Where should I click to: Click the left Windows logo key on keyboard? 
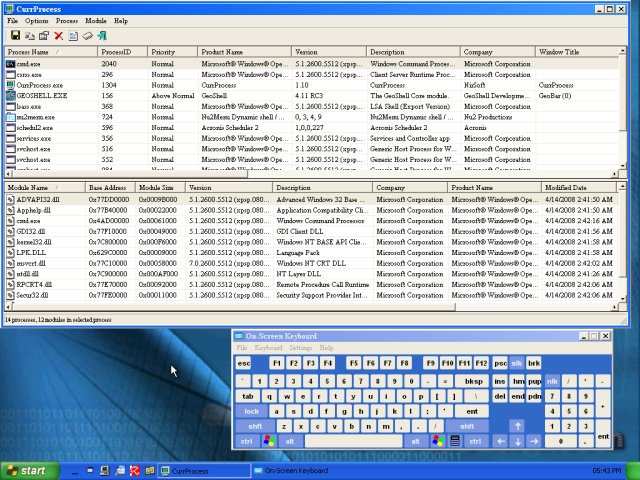269,441
